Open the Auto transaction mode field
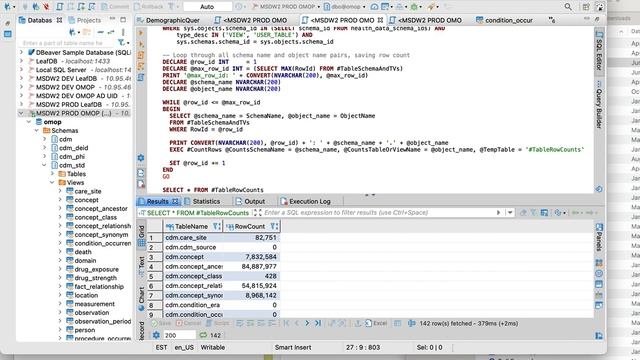 (207, 7)
